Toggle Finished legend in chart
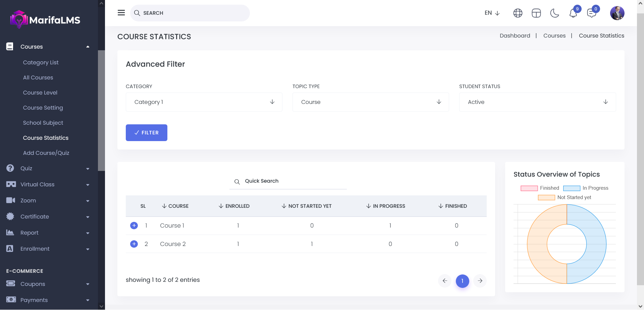The image size is (644, 310). (540, 188)
